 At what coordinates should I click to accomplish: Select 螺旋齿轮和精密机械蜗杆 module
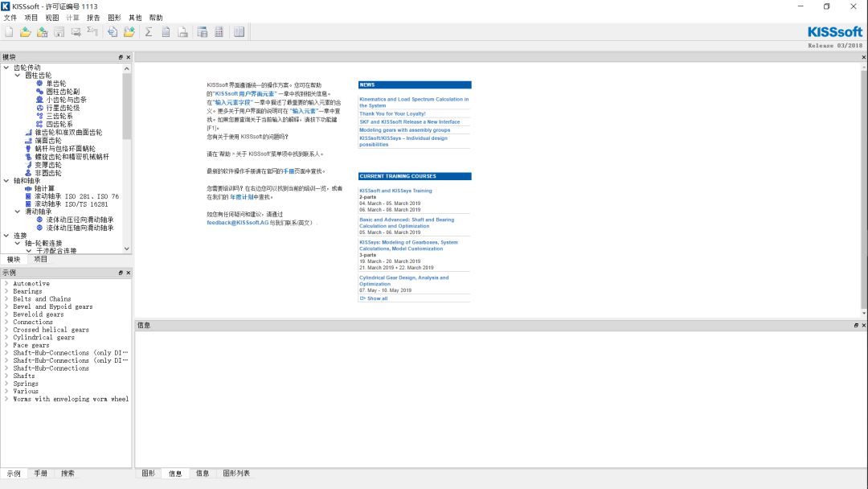pyautogui.click(x=72, y=157)
